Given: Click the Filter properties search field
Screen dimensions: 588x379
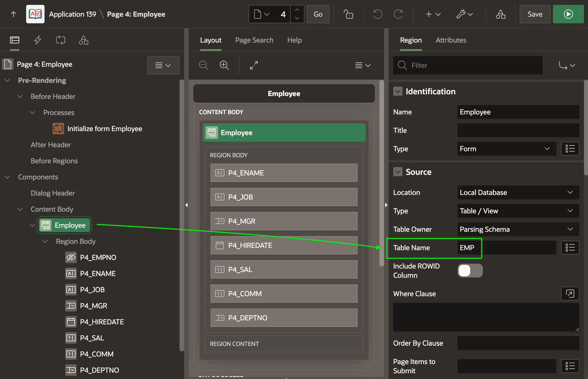Looking at the screenshot, I should tap(468, 65).
